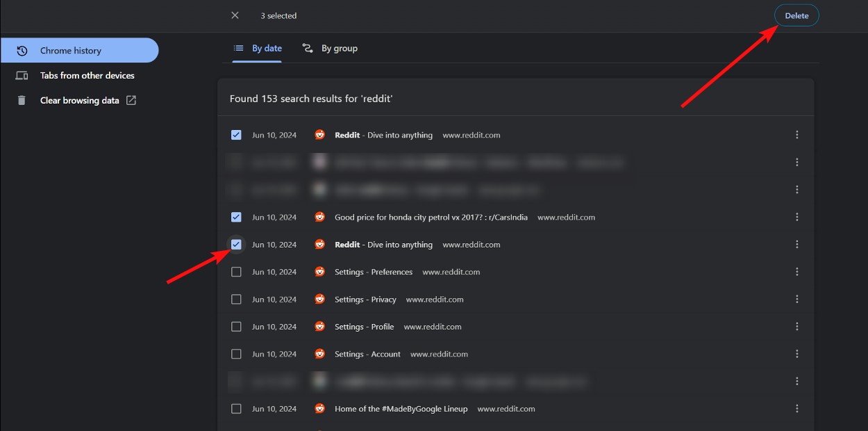Click Reddit favicon on Settings - Profile row
The height and width of the screenshot is (431, 868).
point(319,327)
